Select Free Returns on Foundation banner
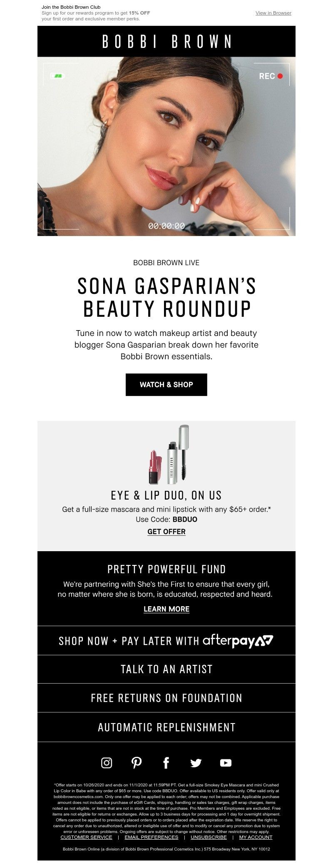The image size is (333, 868). 166,698
